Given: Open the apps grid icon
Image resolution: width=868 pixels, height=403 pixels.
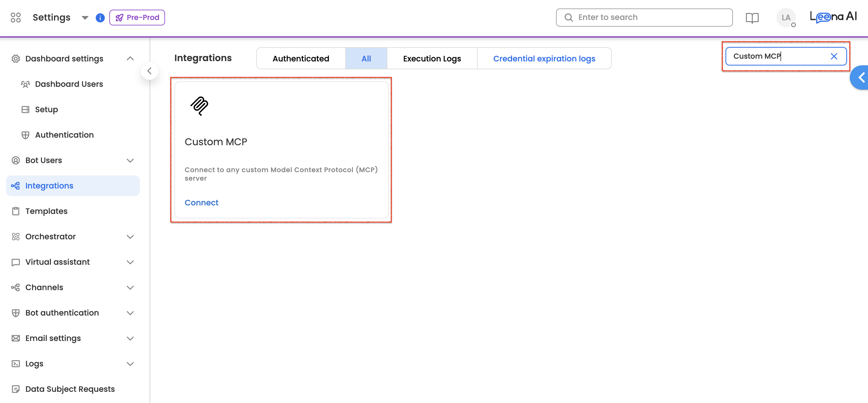Looking at the screenshot, I should pos(15,18).
